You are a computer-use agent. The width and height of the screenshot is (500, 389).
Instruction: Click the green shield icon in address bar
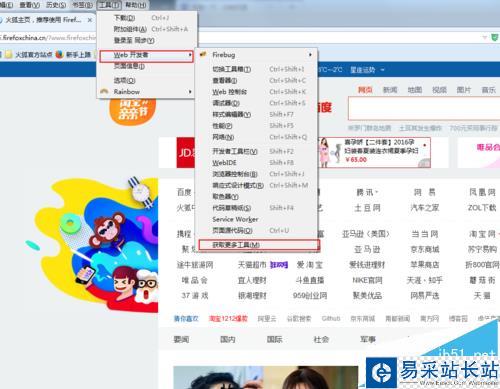495,37
